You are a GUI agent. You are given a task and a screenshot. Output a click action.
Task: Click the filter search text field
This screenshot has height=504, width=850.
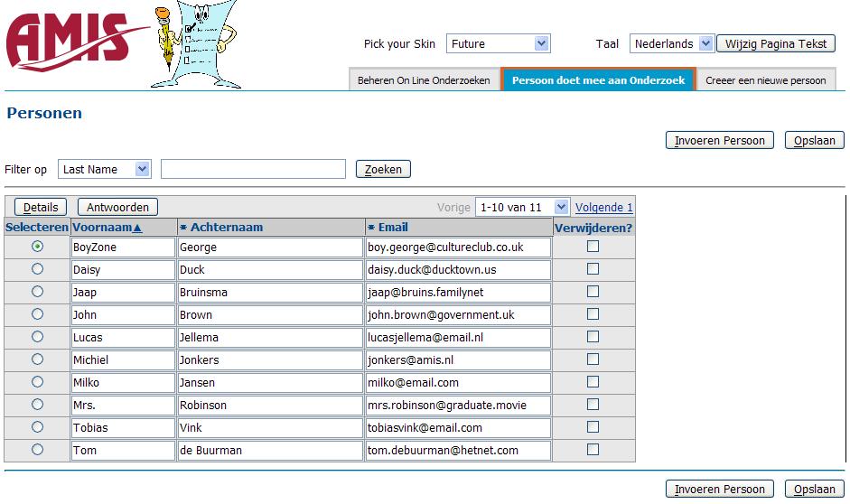click(x=253, y=169)
